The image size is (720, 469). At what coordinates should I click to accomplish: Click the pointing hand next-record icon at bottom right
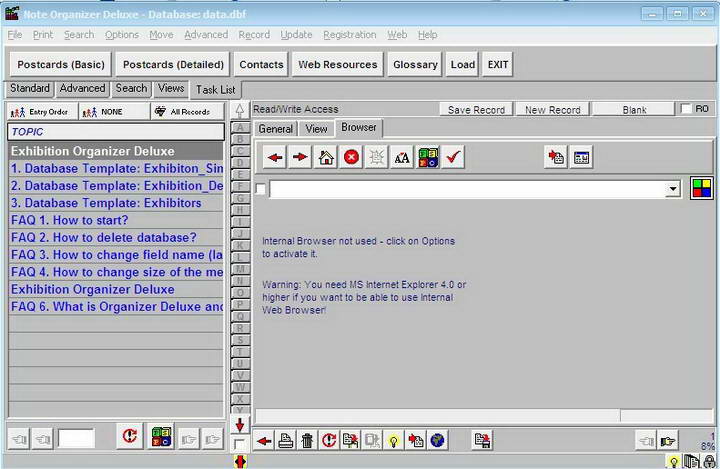tap(668, 441)
